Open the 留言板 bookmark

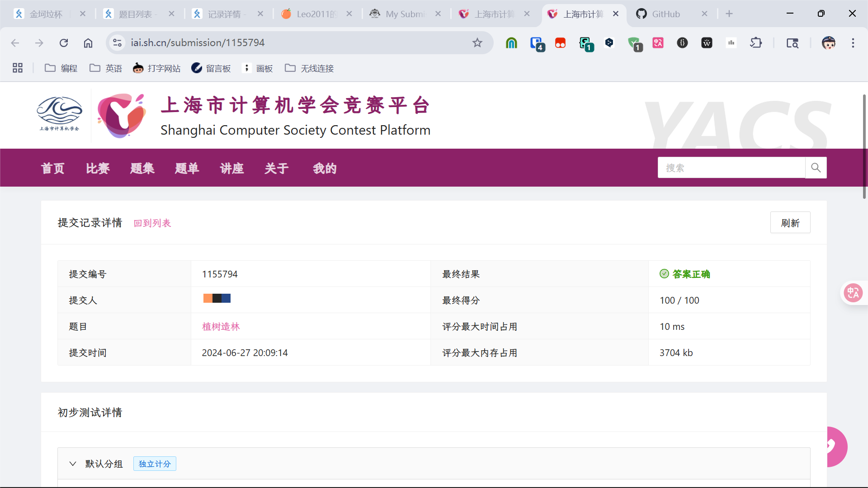(211, 68)
